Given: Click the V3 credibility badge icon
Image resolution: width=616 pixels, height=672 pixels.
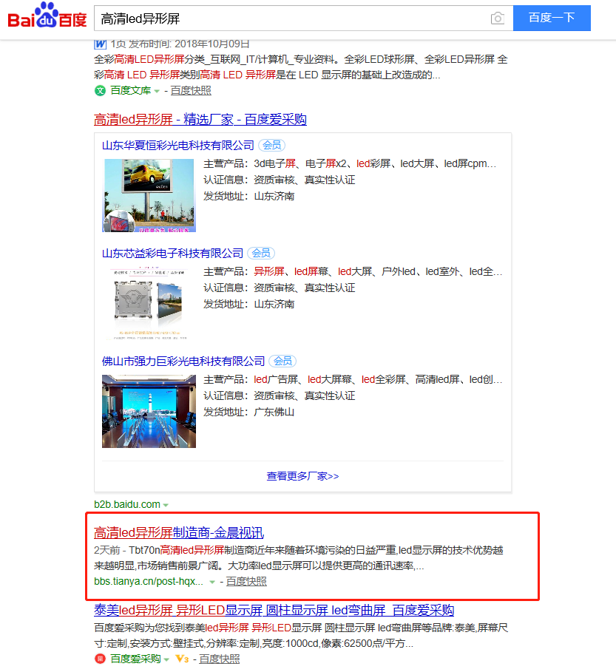Looking at the screenshot, I should (x=182, y=659).
